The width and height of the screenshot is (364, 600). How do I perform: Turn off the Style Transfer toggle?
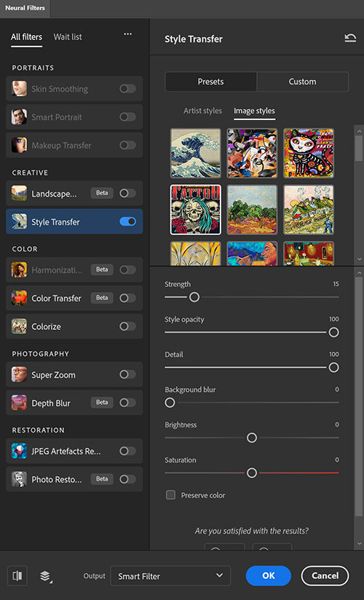[x=128, y=221]
